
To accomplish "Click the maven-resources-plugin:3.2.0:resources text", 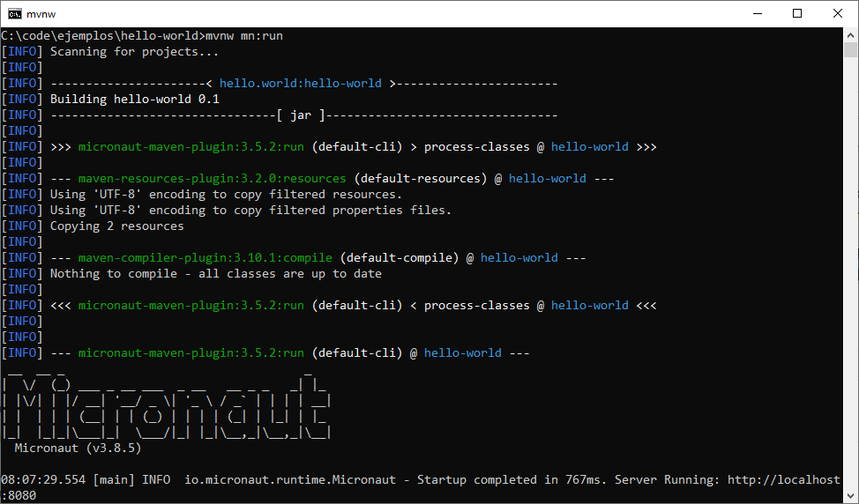I will tap(212, 178).
